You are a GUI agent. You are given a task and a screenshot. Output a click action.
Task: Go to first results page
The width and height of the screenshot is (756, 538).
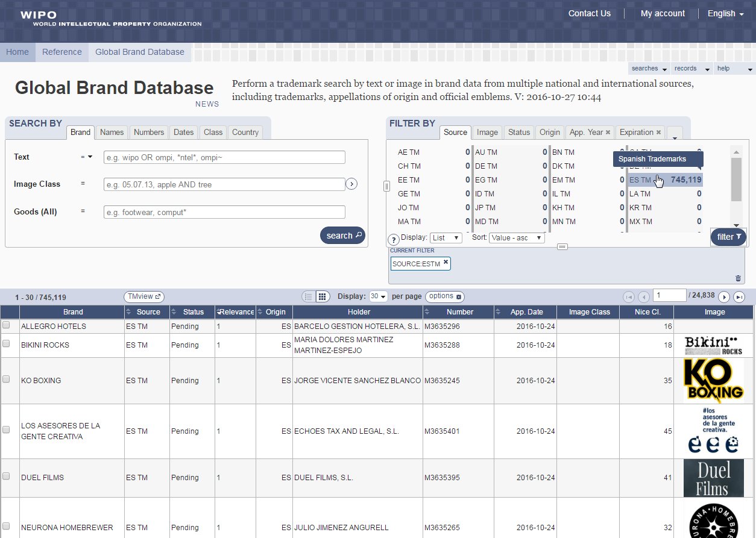[x=629, y=297]
